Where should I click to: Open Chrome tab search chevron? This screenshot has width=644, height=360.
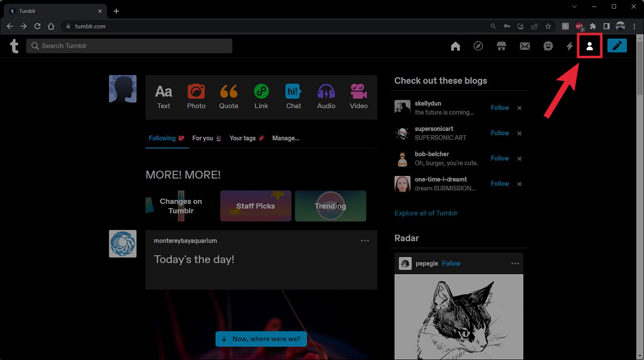click(574, 6)
